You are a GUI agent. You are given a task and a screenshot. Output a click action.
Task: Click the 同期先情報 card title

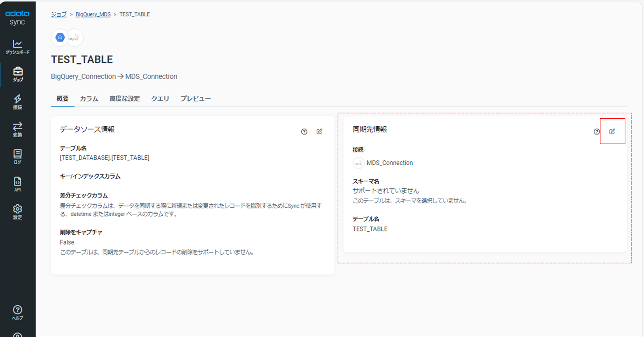pos(369,129)
